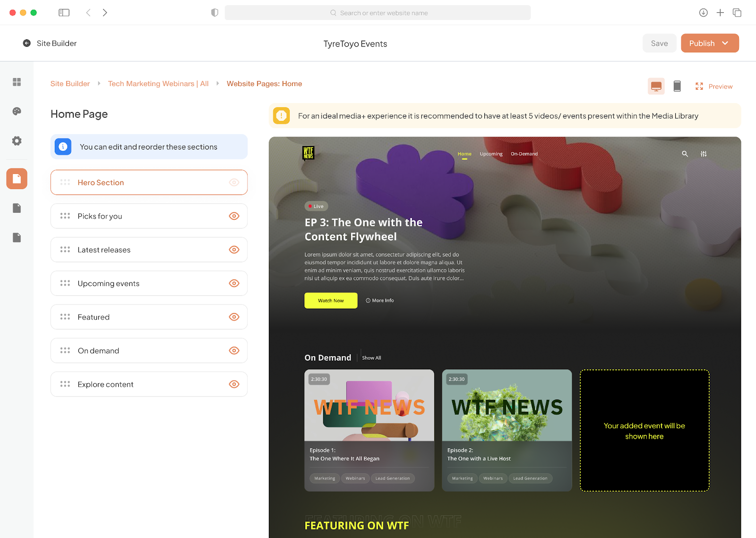Image resolution: width=756 pixels, height=538 pixels.
Task: Click the Preview expand icon
Action: click(699, 87)
